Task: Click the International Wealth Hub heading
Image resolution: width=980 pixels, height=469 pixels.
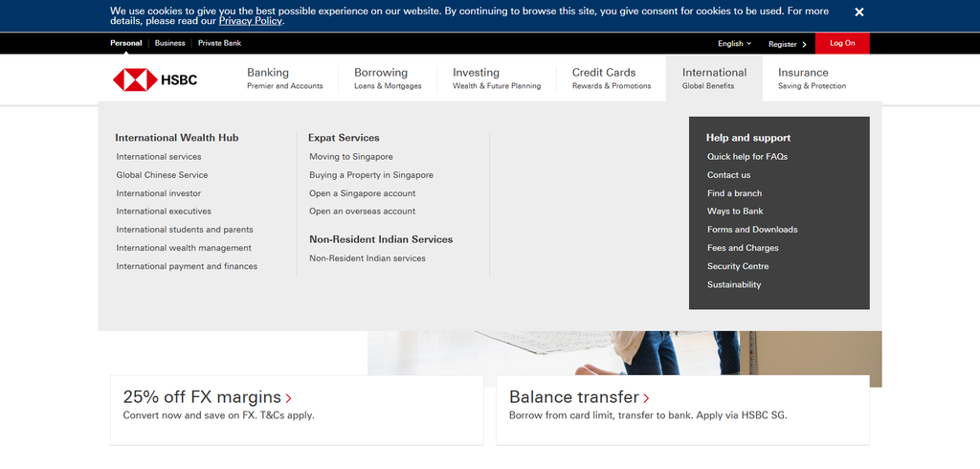Action: click(177, 138)
